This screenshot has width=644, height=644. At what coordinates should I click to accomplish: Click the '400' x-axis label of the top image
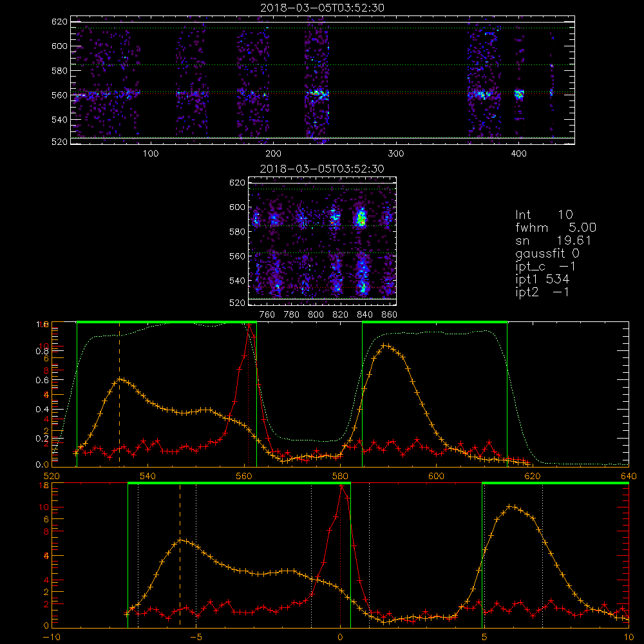click(x=518, y=154)
